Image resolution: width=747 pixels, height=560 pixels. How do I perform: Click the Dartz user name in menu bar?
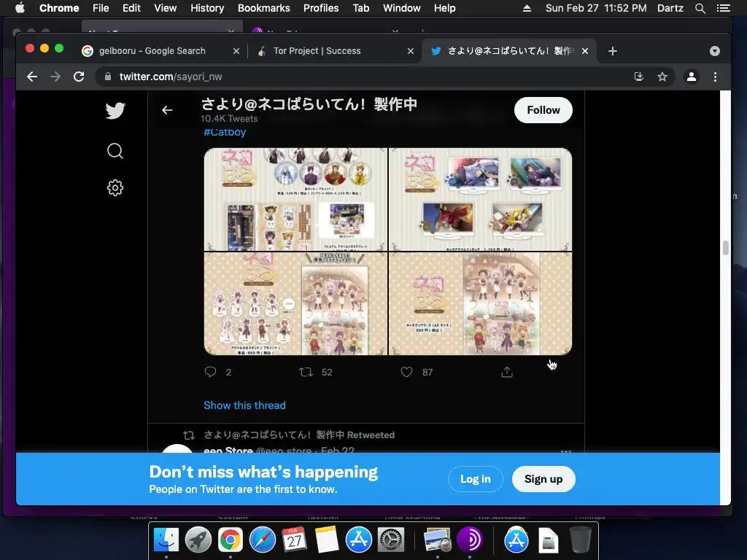[670, 8]
